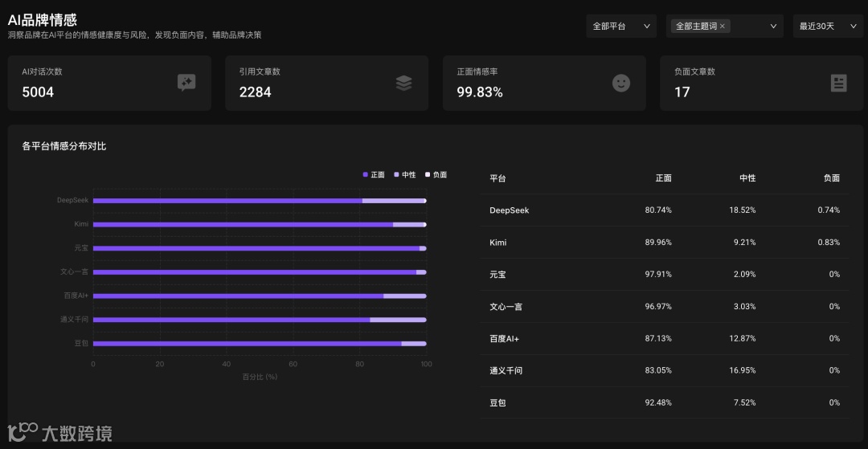This screenshot has width=868, height=449.
Task: Click the 负面 table column header
Action: point(832,178)
